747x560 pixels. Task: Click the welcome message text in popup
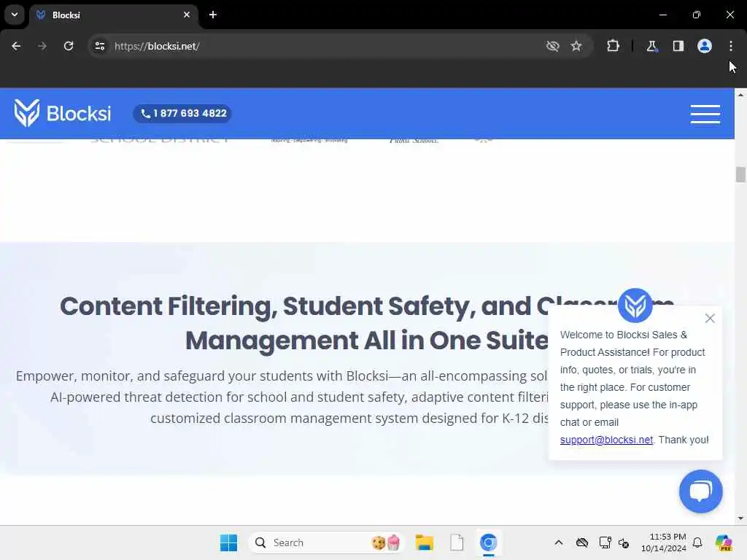[634, 387]
